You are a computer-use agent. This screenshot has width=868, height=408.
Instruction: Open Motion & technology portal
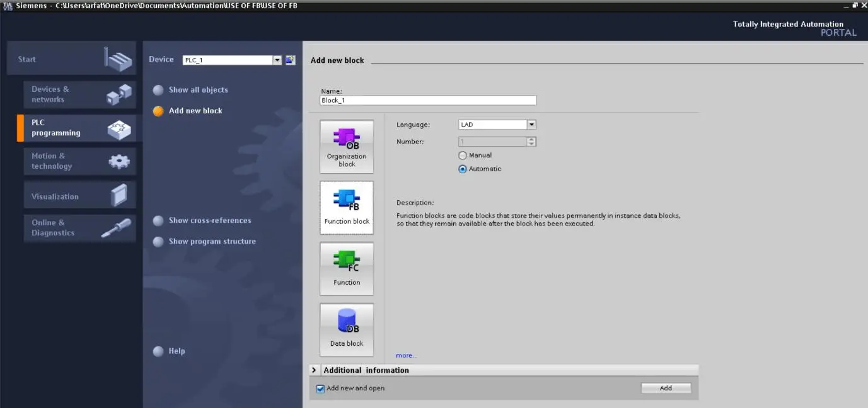tap(79, 161)
